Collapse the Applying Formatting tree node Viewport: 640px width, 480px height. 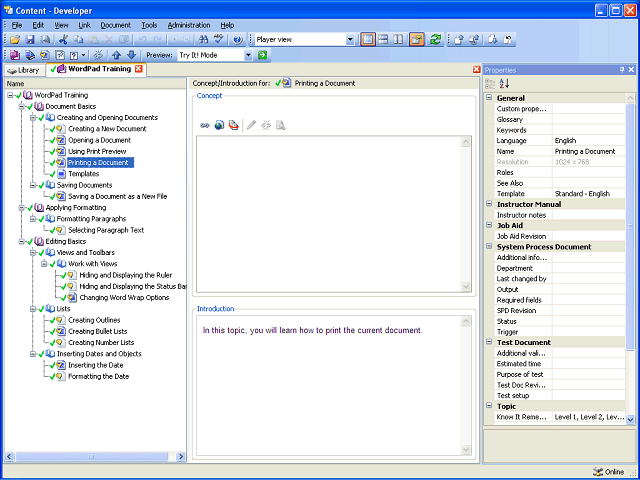(22, 208)
